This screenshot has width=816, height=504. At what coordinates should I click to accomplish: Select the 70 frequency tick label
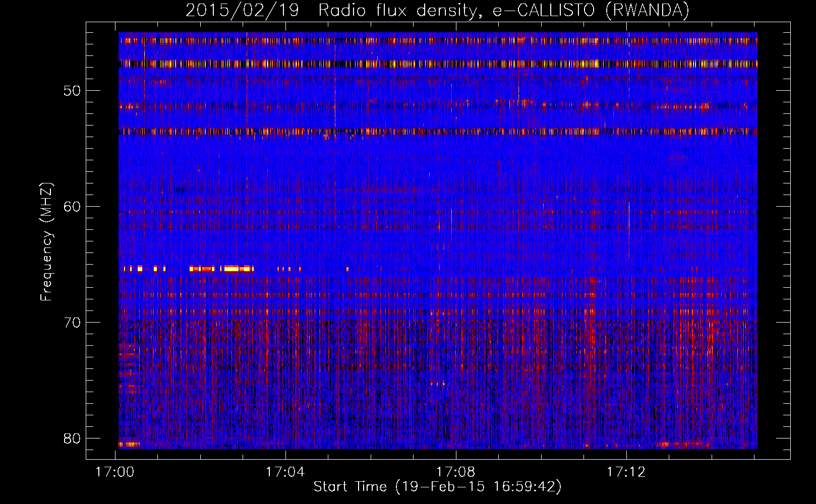pyautogui.click(x=72, y=323)
